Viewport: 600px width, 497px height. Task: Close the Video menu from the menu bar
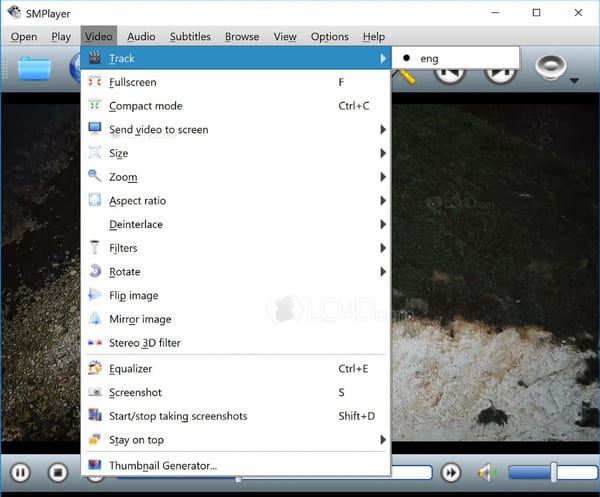coord(99,37)
